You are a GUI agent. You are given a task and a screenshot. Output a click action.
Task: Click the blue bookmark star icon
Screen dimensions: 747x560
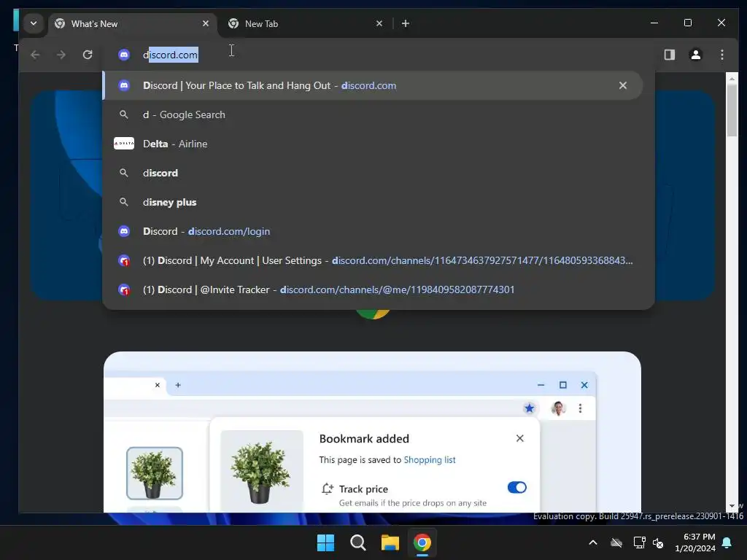(x=530, y=408)
